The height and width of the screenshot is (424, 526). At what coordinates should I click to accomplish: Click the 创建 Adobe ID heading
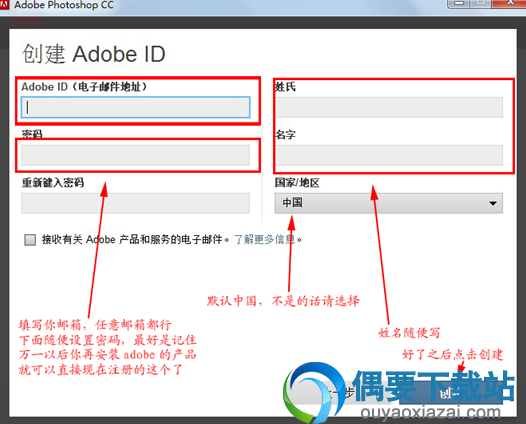pos(94,54)
